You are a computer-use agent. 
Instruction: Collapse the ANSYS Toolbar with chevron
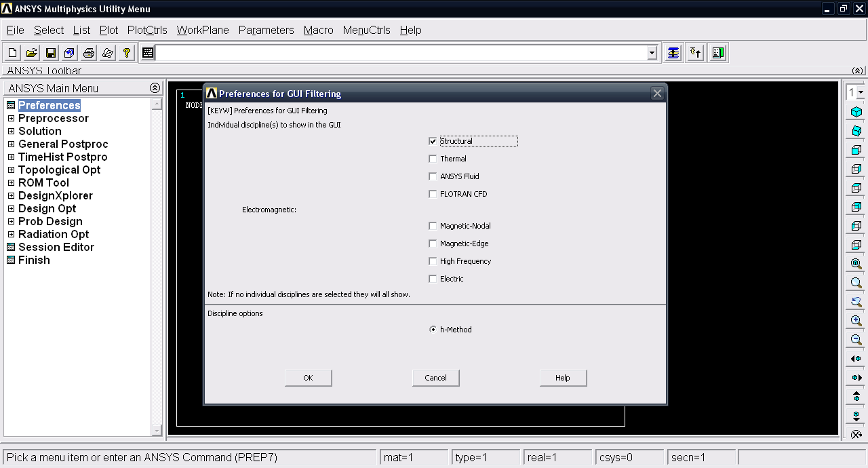click(x=858, y=71)
